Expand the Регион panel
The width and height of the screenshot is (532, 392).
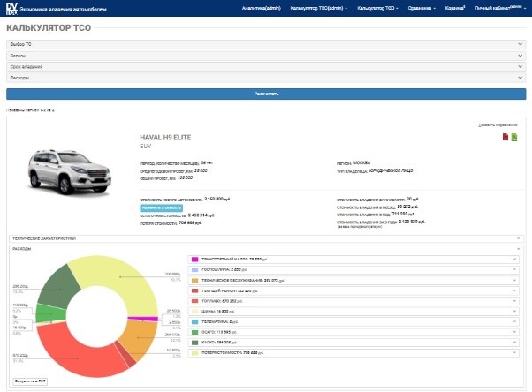click(265, 55)
